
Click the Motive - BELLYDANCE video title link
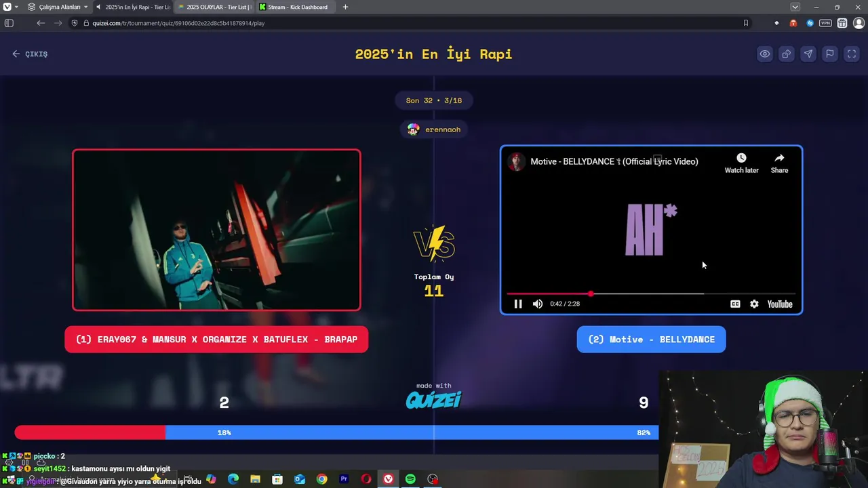click(x=614, y=161)
